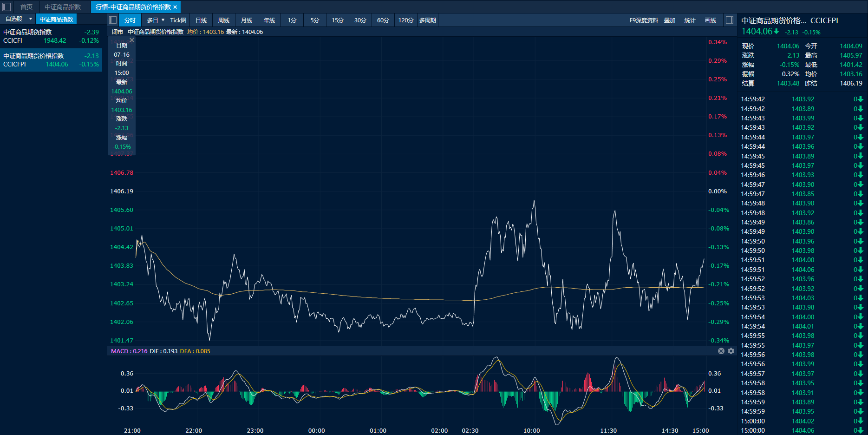
Task: Close the 行情-中证商品期货价格指数 tab
Action: click(x=175, y=7)
